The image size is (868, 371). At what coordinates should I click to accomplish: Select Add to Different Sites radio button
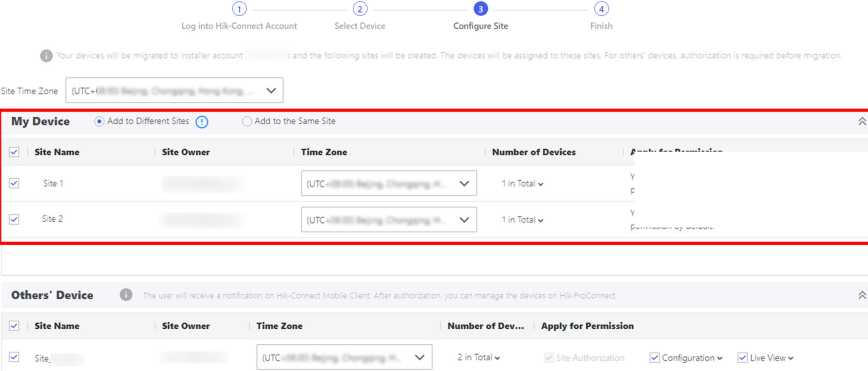(99, 121)
